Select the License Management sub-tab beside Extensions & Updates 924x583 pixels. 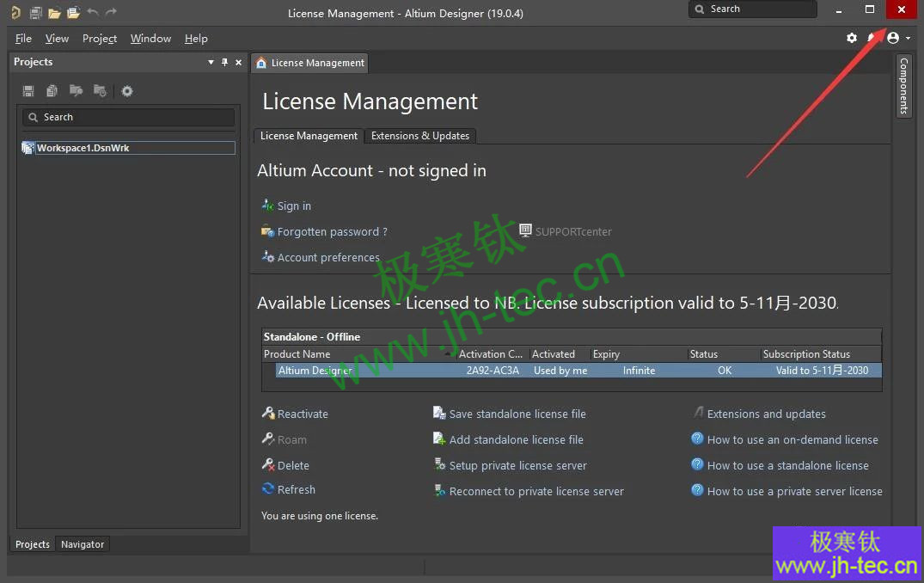(x=309, y=136)
